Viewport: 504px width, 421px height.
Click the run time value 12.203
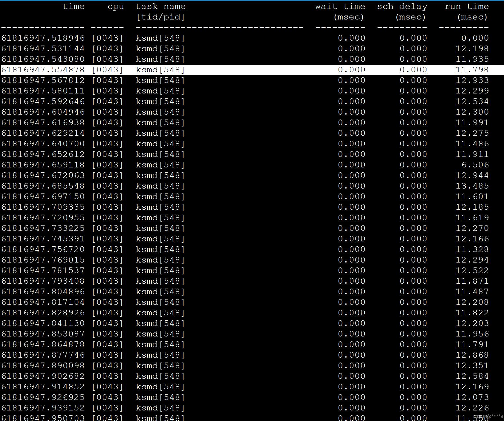tap(472, 323)
